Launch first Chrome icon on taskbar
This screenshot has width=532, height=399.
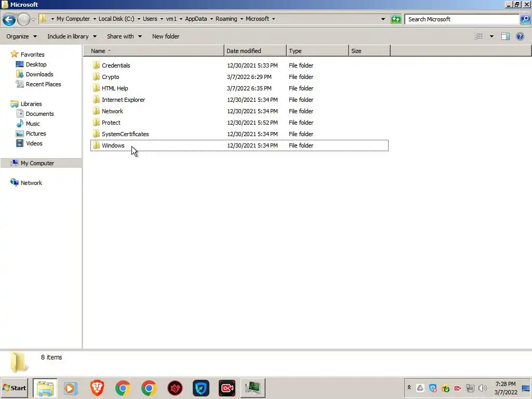(123, 388)
